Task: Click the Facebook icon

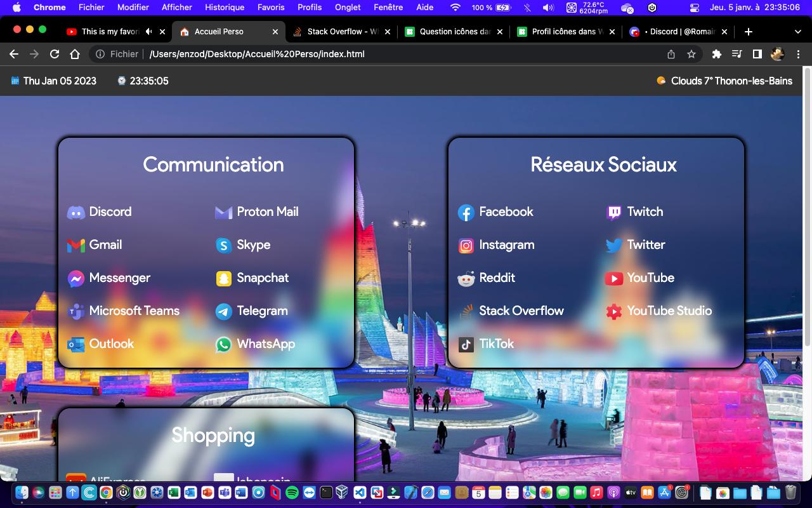Action: point(466,212)
